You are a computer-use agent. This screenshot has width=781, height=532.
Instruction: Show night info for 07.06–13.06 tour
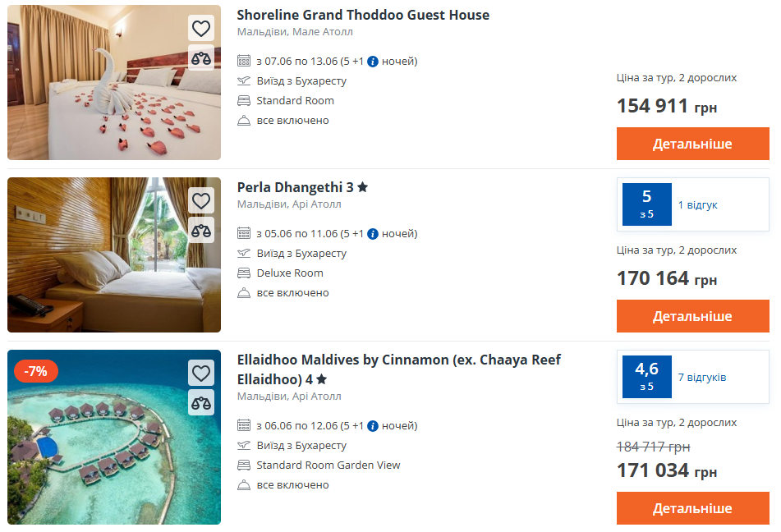pyautogui.click(x=373, y=62)
